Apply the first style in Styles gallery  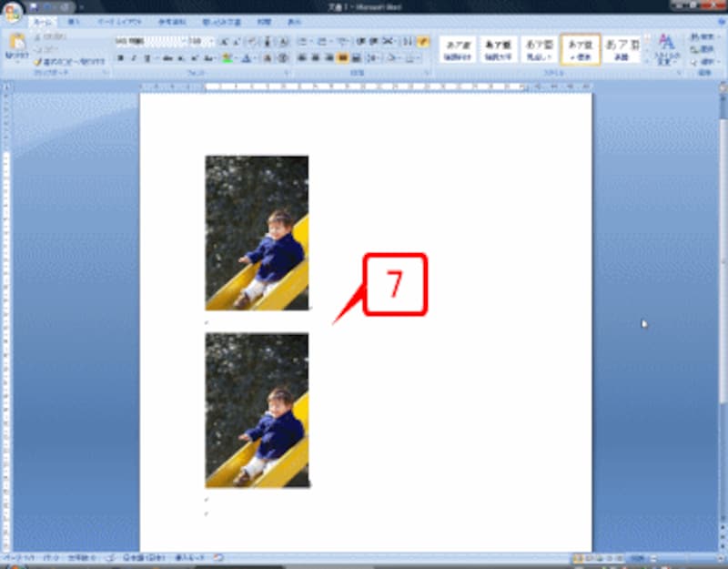[x=458, y=50]
